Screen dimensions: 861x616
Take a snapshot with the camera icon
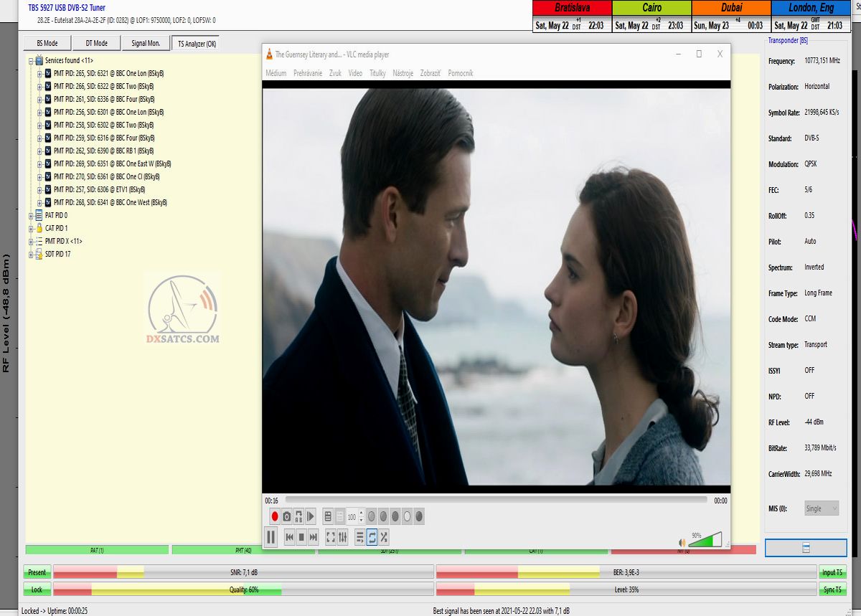(x=286, y=516)
